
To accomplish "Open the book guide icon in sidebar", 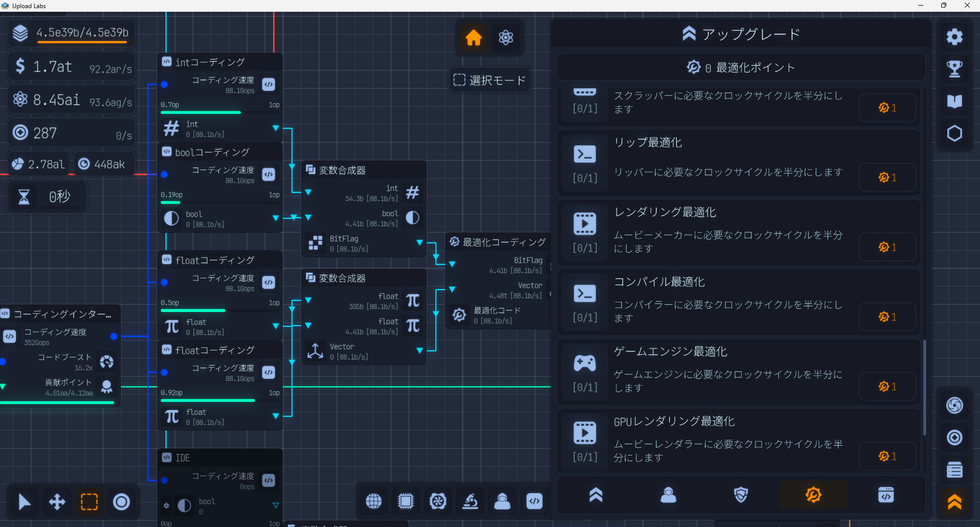I will [x=954, y=101].
